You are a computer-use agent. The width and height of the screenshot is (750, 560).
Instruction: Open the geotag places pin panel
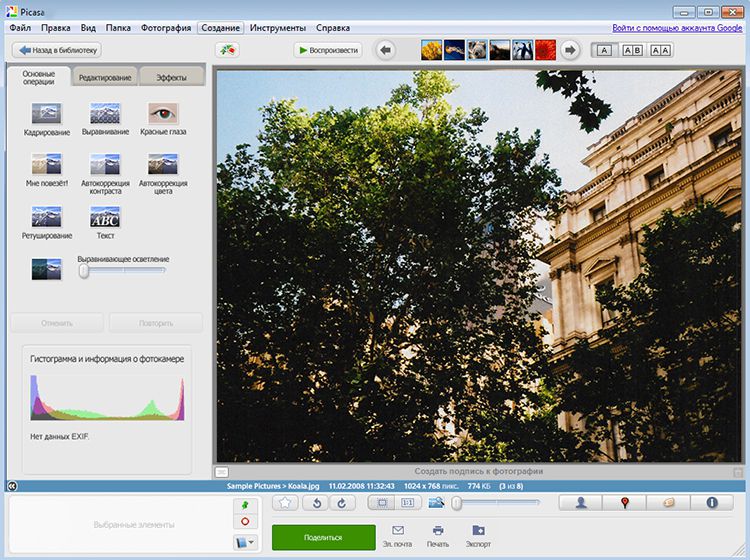(x=625, y=503)
